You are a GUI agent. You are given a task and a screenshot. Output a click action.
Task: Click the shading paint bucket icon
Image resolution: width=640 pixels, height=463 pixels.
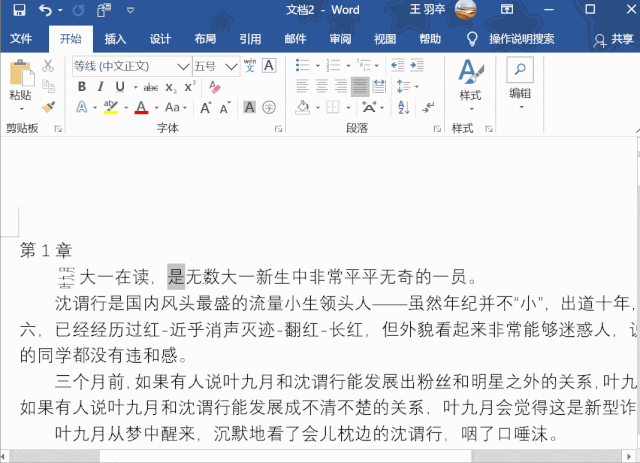pyautogui.click(x=302, y=107)
